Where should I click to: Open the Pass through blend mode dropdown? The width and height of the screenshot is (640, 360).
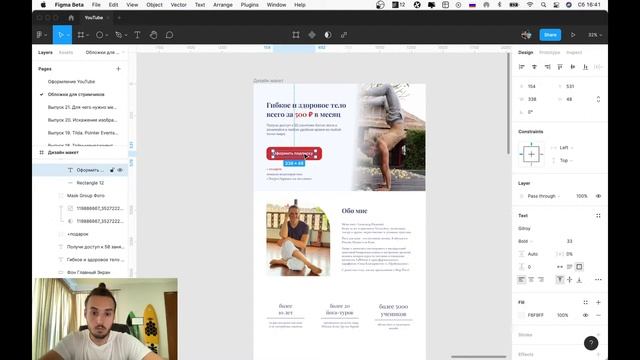coord(543,196)
